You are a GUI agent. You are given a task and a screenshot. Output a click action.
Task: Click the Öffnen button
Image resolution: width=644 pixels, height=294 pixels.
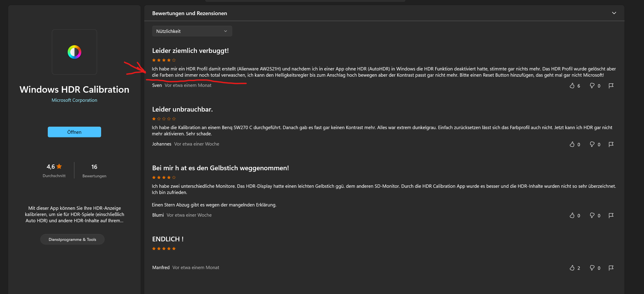click(x=74, y=132)
